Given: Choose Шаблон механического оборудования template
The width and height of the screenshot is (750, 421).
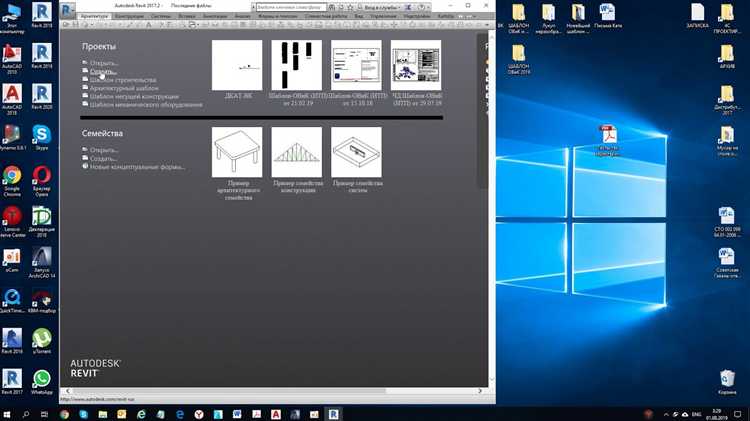Looking at the screenshot, I should tap(146, 104).
